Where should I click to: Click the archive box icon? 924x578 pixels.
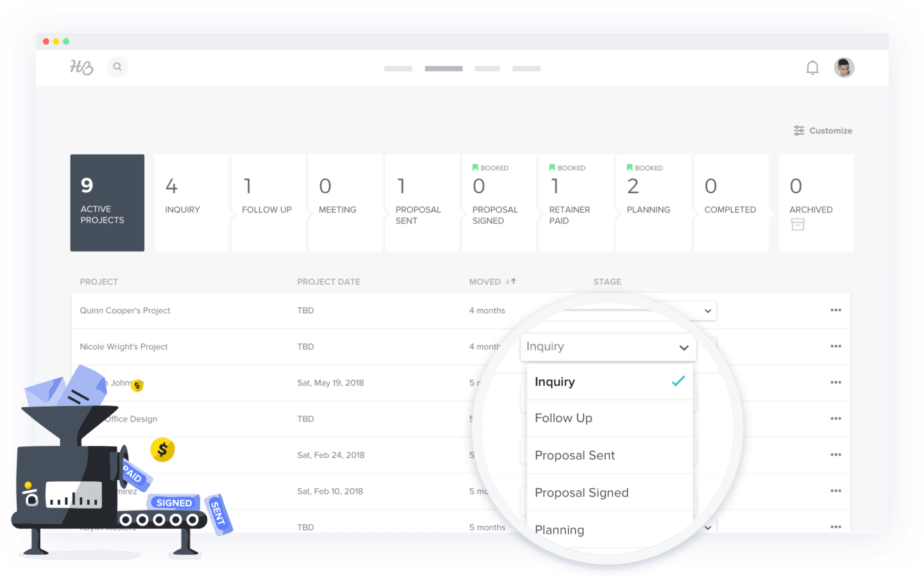(798, 225)
